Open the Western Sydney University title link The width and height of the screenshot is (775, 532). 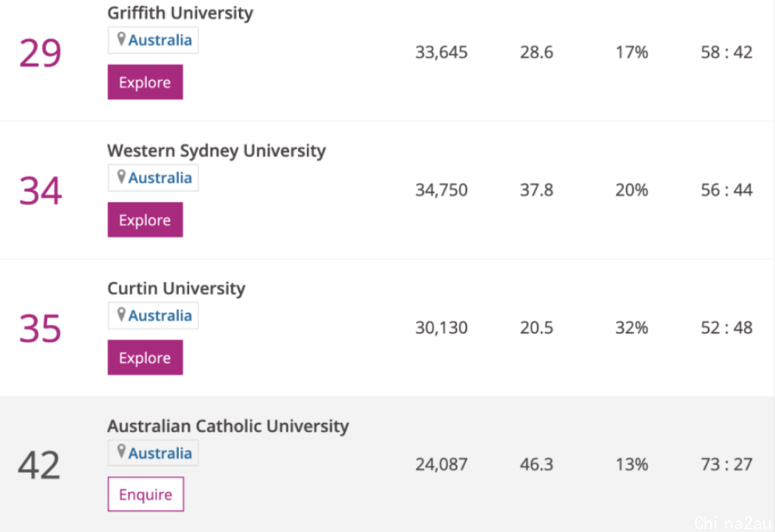point(217,150)
